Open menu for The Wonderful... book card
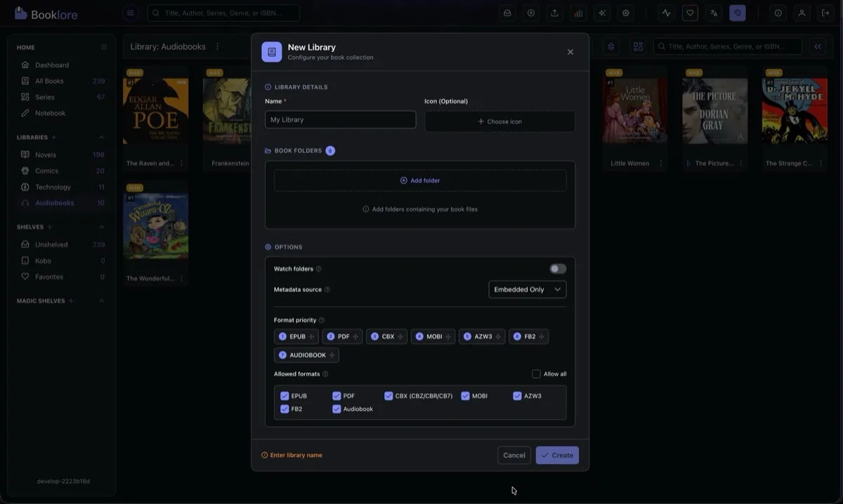843x504 pixels. [181, 279]
